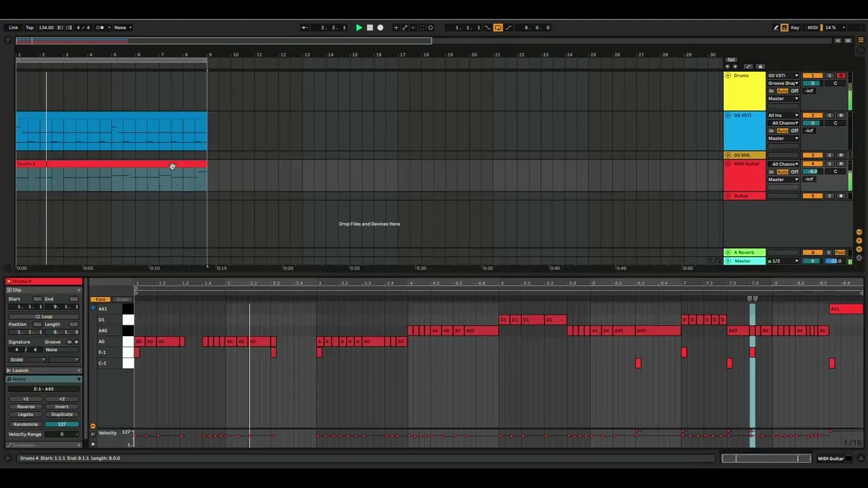Toggle Automation Mode icon above the tracks
The width and height of the screenshot is (868, 488).
748,66
